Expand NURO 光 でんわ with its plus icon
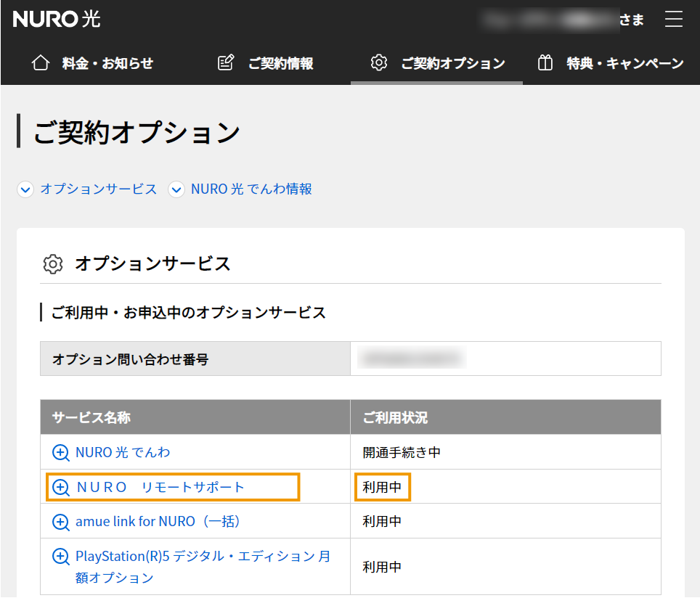The width and height of the screenshot is (700, 598). point(61,453)
